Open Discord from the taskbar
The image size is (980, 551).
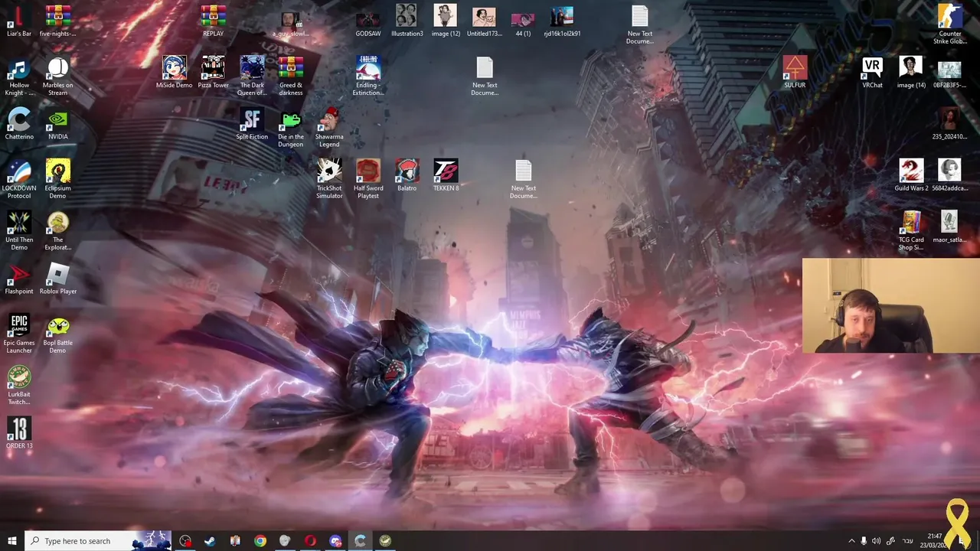coord(335,540)
